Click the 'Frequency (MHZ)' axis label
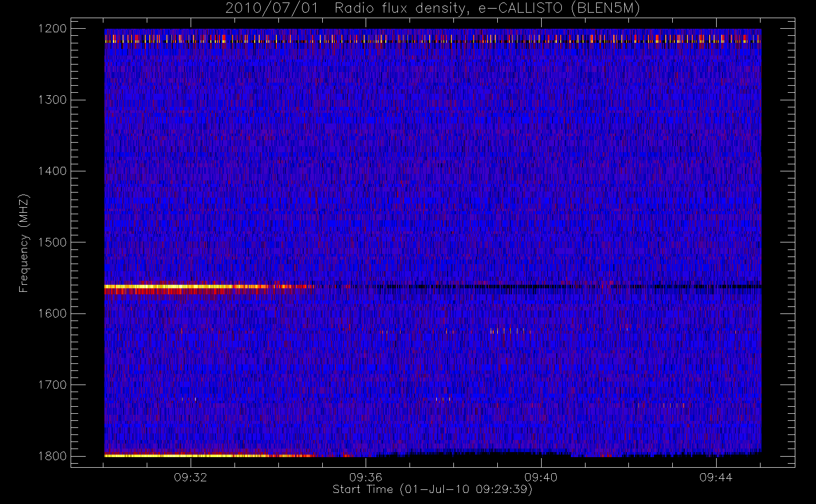This screenshot has width=816, height=504. [23, 243]
